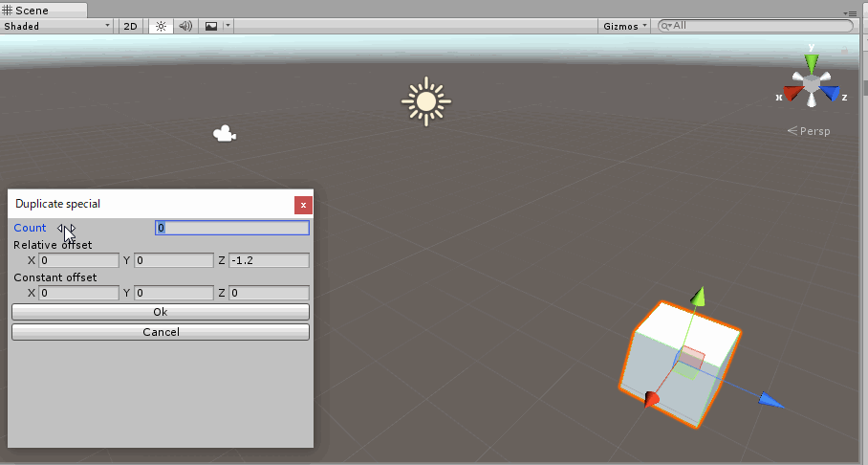Click the Duplicate special title text
Image resolution: width=868 pixels, height=465 pixels.
point(57,204)
